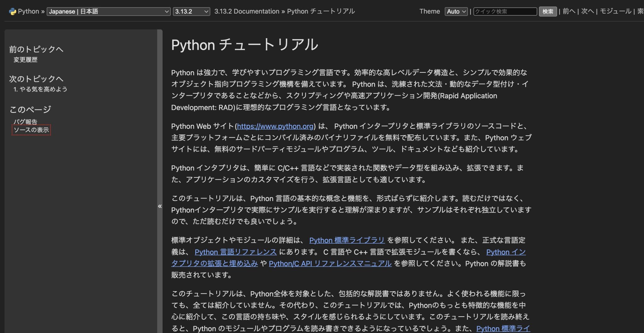The image size is (644, 333).
Task: Open the 変更履歴 previous topic link
Action: [25, 60]
